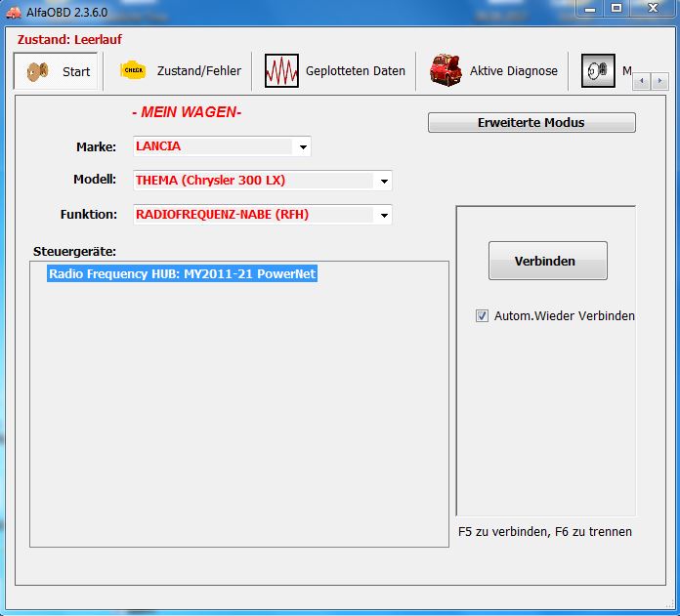This screenshot has height=616, width=680.
Task: Toggle the Autom.Wieder Verbinden checkbox
Action: [x=482, y=316]
